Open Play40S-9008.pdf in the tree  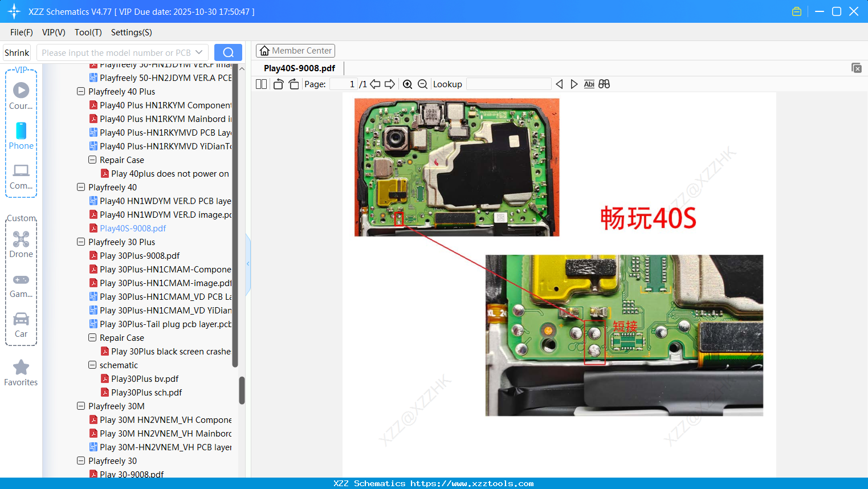pos(133,228)
